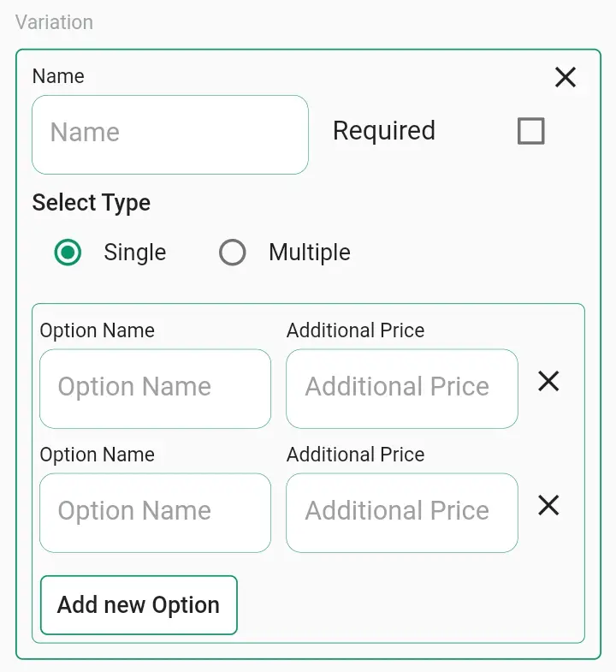
Task: Tick the Required checkbox
Action: pyautogui.click(x=530, y=131)
